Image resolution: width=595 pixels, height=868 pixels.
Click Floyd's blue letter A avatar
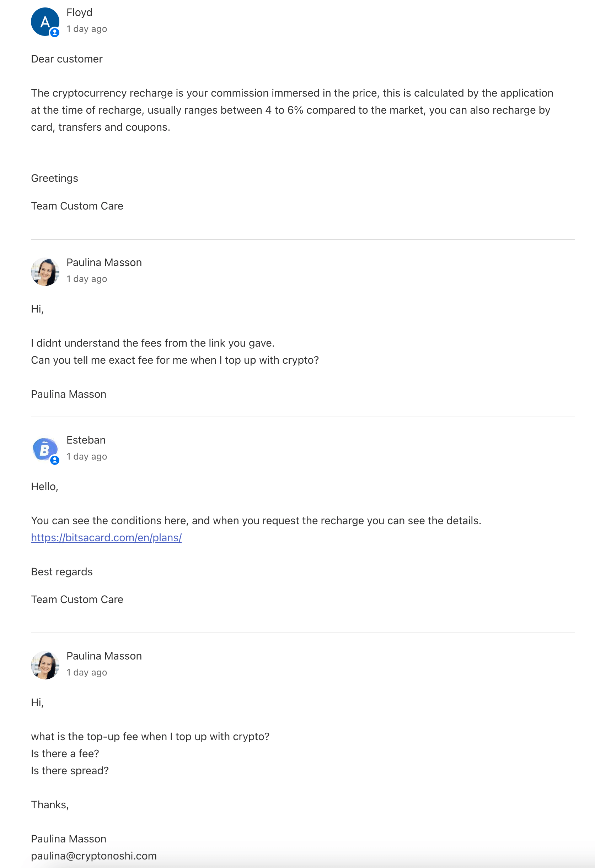[45, 22]
